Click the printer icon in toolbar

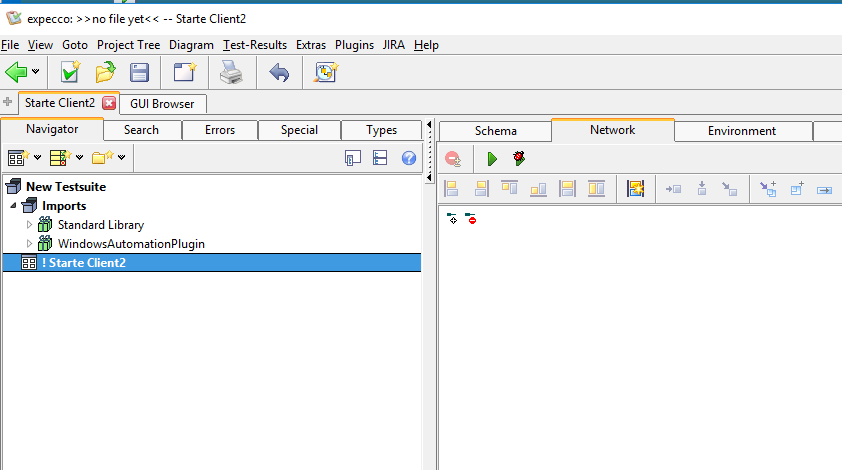coord(231,72)
